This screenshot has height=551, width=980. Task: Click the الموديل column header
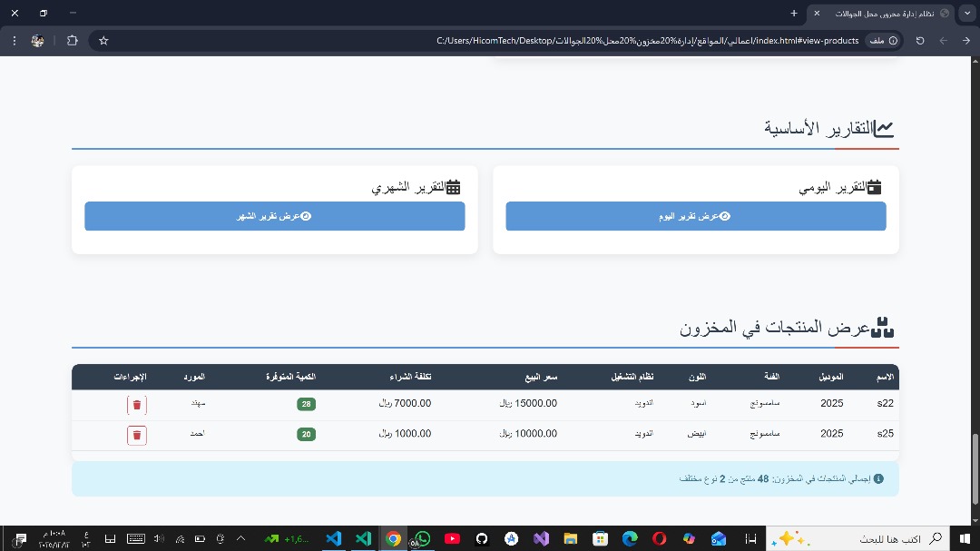831,377
